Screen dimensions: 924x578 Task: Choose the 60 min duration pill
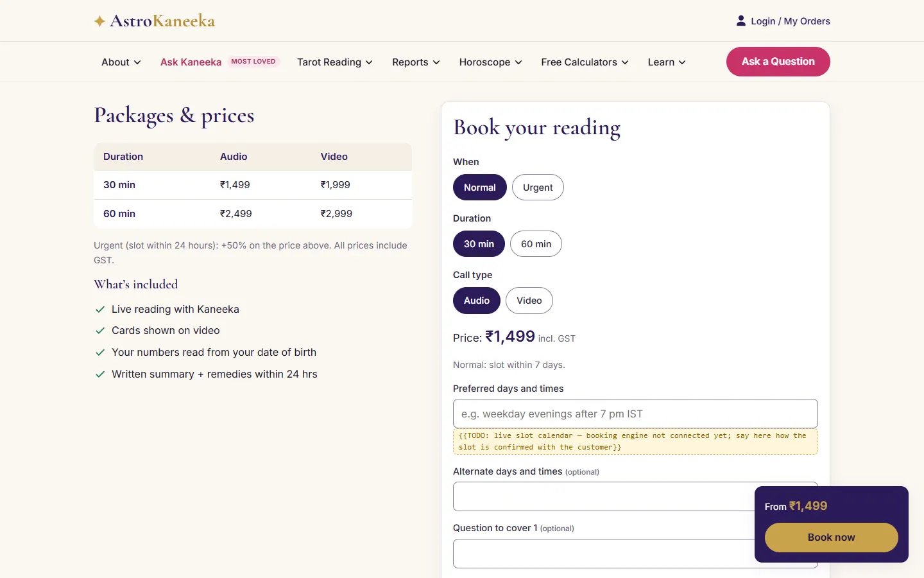[x=536, y=244]
